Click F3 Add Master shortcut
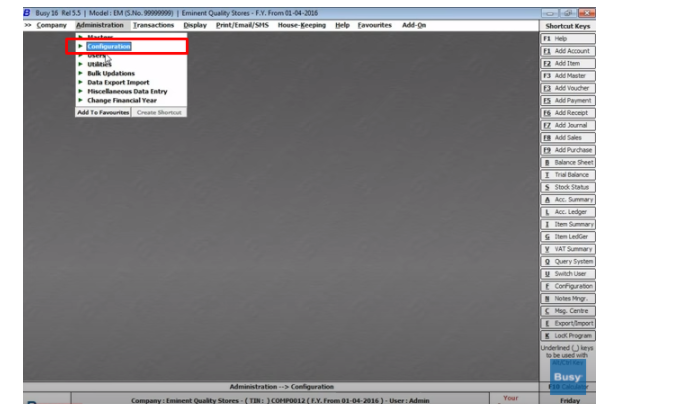 pos(568,76)
